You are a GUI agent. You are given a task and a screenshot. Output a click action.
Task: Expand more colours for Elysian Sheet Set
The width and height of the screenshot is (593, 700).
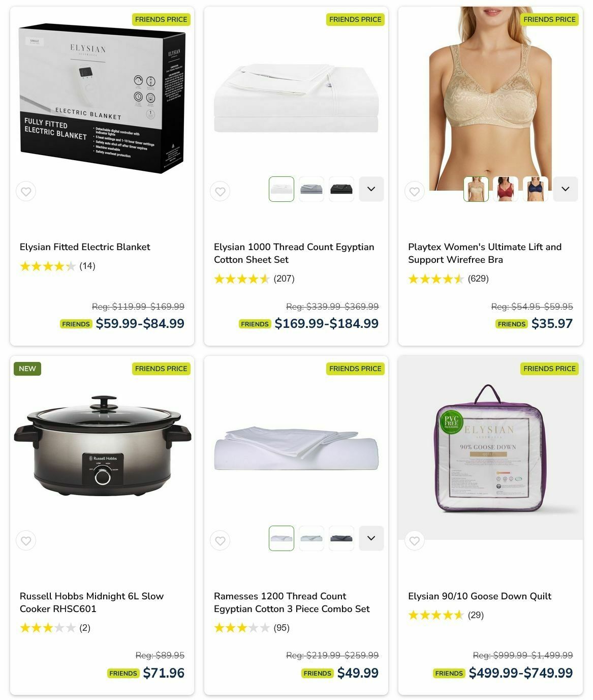[371, 189]
